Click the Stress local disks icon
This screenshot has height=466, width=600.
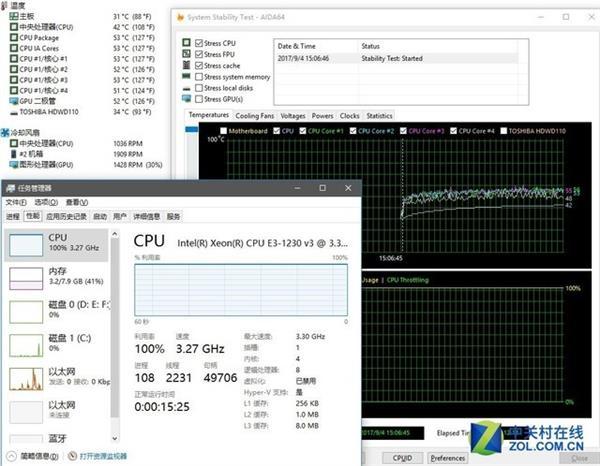click(x=186, y=88)
